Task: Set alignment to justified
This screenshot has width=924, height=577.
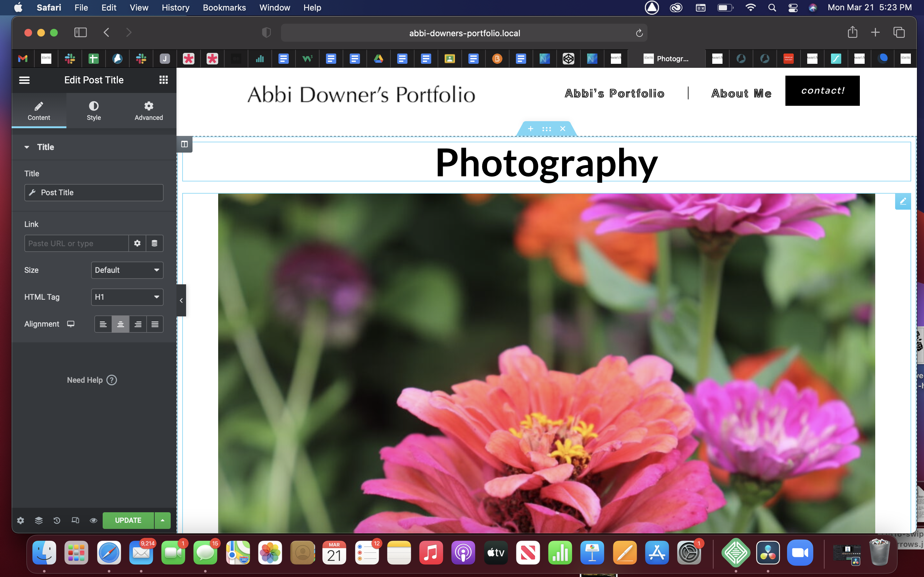Action: 155,324
